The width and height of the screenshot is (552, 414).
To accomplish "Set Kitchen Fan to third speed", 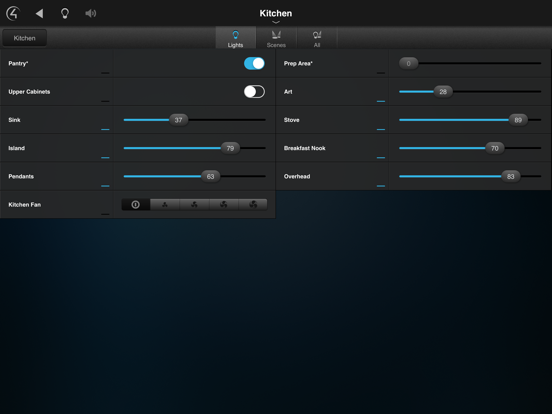I will (x=224, y=205).
